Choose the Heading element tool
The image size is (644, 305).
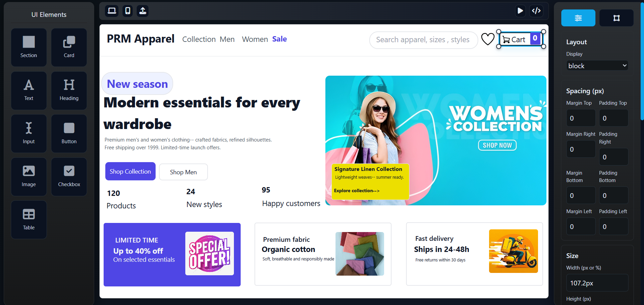click(x=69, y=91)
